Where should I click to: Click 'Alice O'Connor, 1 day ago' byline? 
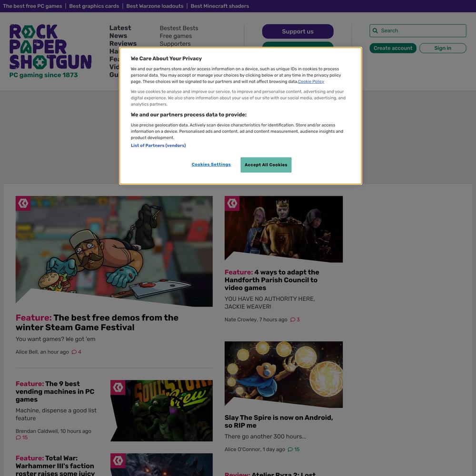(255, 450)
